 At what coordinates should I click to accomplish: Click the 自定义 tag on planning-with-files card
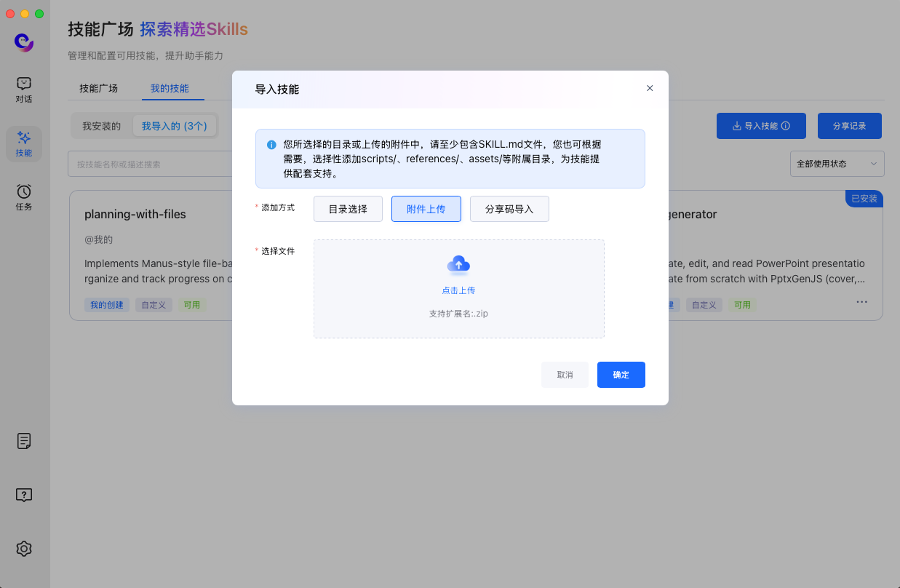point(154,305)
